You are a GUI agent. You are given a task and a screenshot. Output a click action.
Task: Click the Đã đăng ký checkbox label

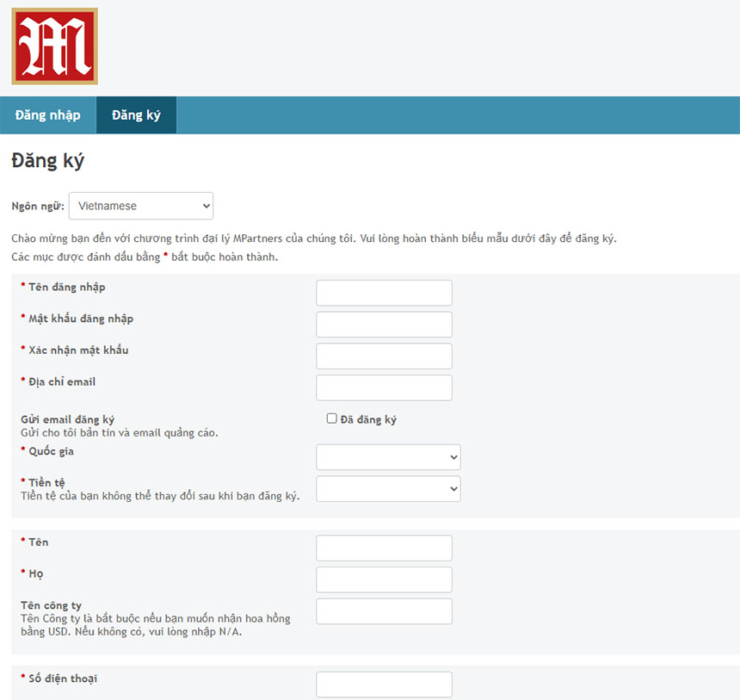point(368,419)
